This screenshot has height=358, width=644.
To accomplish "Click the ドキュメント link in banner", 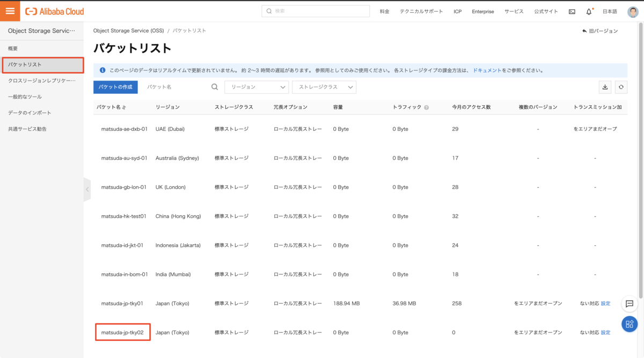I will pos(487,70).
